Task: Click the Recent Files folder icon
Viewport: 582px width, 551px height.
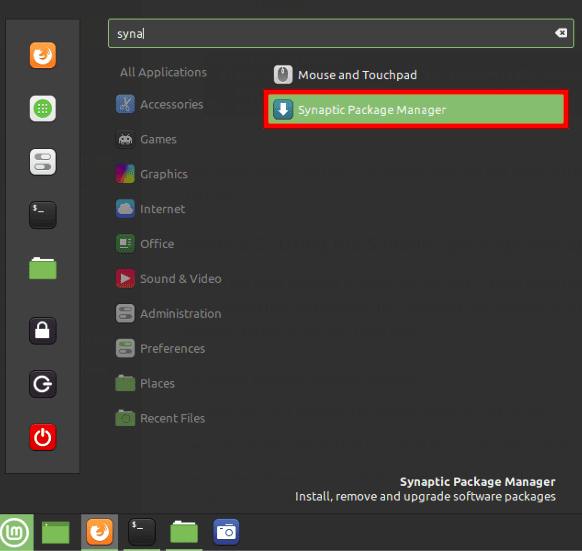Action: (x=125, y=418)
